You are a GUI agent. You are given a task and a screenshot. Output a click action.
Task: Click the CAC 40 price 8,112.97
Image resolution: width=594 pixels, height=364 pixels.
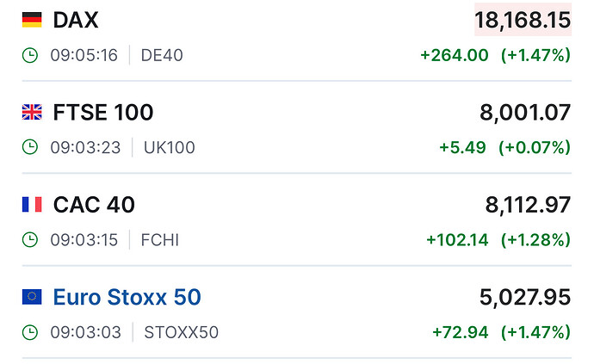click(528, 205)
